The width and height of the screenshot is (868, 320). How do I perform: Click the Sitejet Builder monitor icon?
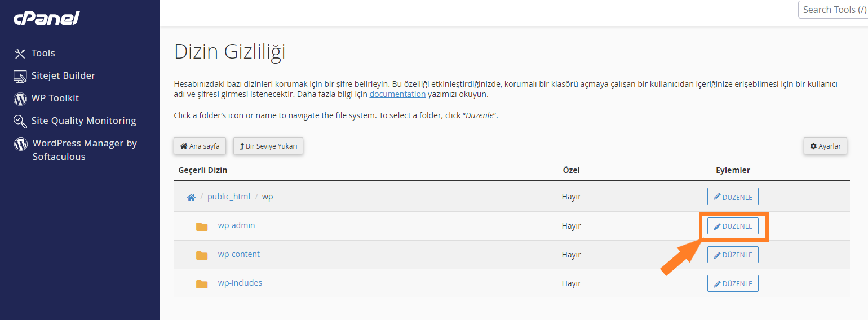[x=20, y=76]
